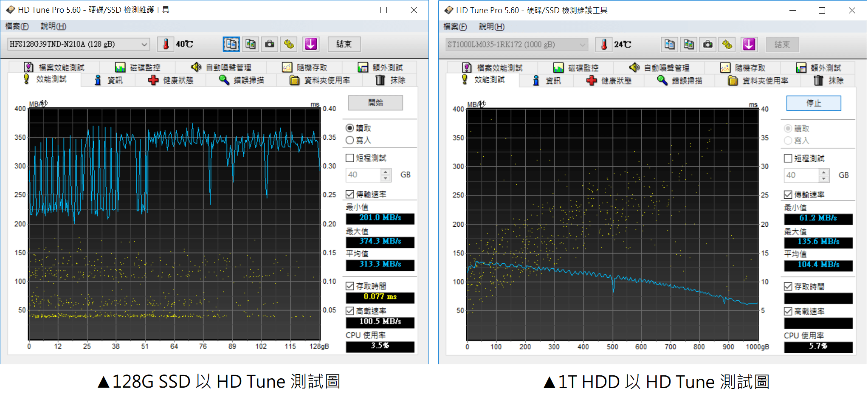Decrease short-stroke GB value in right window

coord(824,178)
